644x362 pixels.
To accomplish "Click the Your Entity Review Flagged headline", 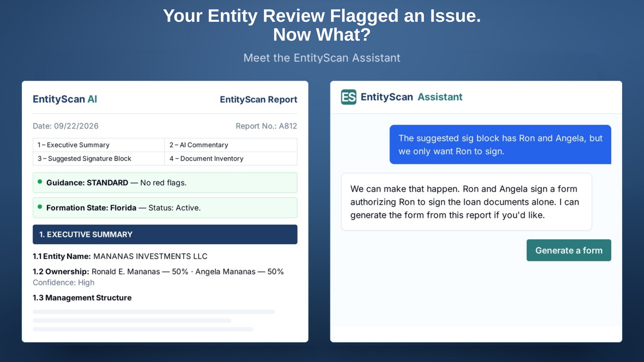I will click(x=322, y=25).
